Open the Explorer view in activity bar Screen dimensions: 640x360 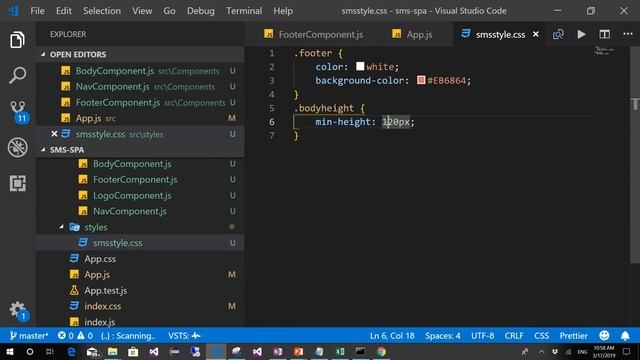[x=17, y=40]
